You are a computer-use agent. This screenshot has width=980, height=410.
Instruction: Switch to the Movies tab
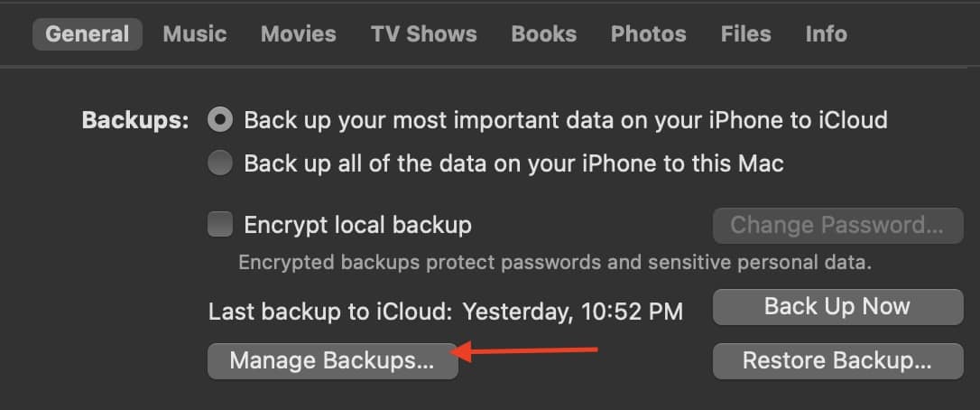298,34
